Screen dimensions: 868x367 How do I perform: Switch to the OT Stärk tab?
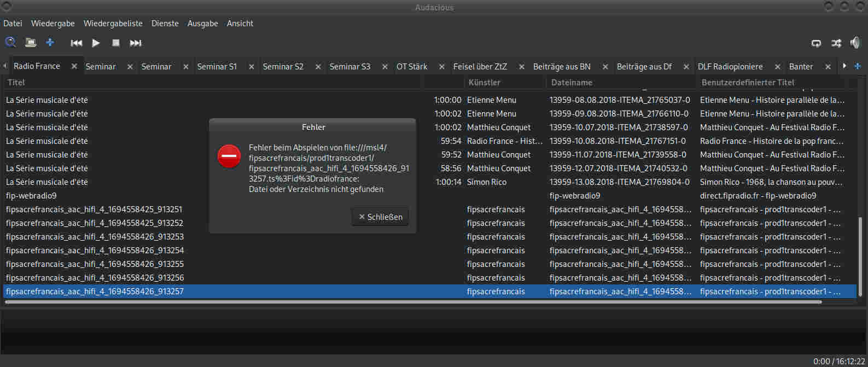tap(412, 67)
